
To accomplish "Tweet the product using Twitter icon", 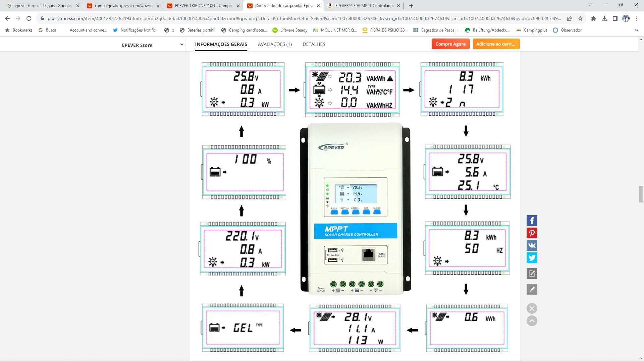I will pyautogui.click(x=532, y=258).
